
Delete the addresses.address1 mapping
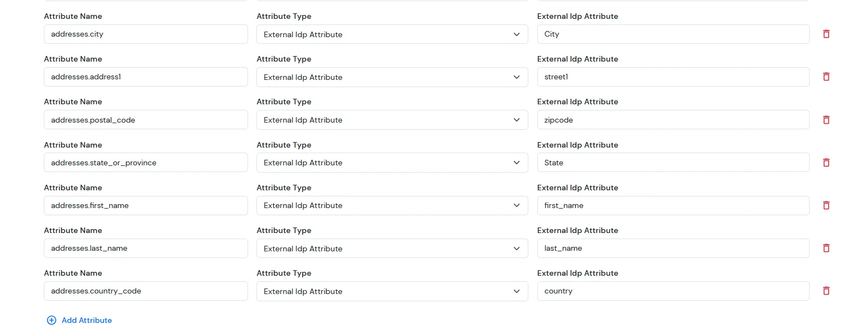826,77
